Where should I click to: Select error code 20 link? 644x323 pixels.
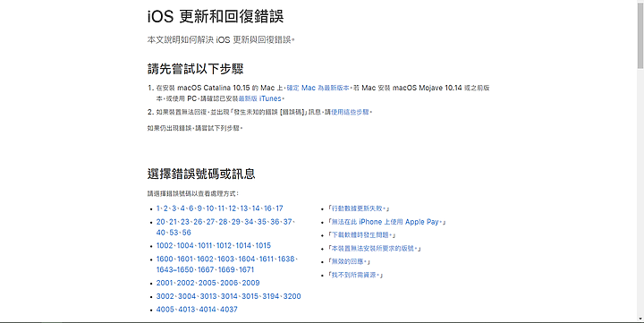[161, 222]
